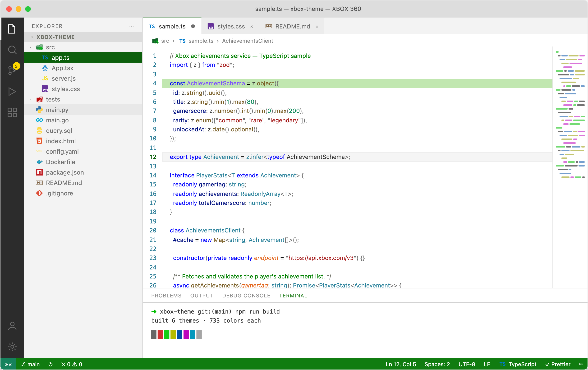Click the remote window indicator in status bar
Image resolution: width=588 pixels, height=370 pixels.
(8, 364)
